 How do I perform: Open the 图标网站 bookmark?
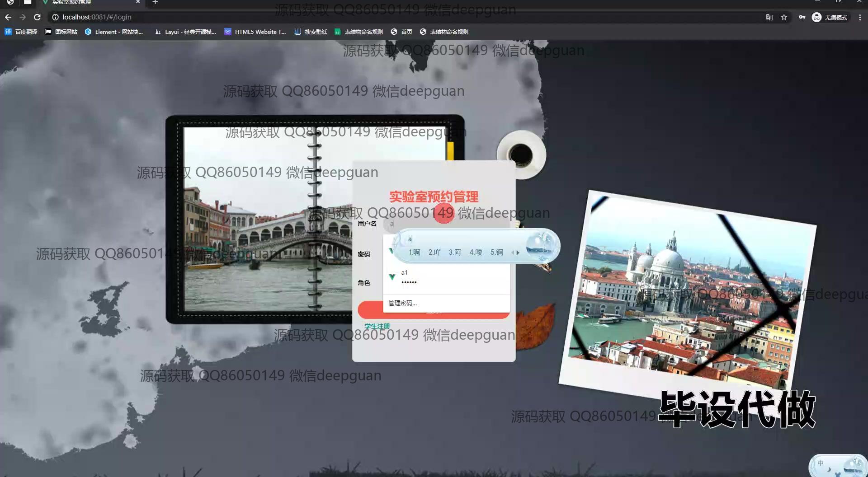tap(61, 32)
